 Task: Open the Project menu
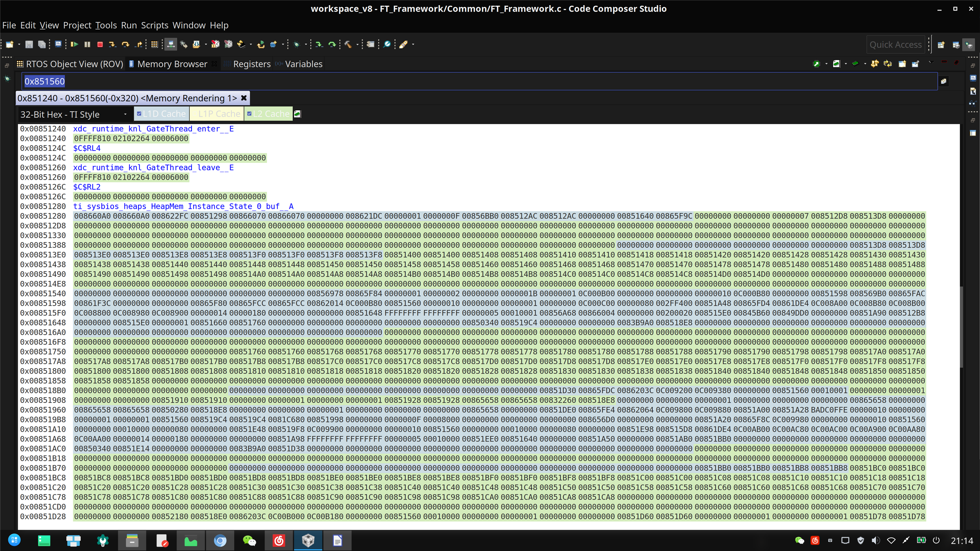click(77, 25)
